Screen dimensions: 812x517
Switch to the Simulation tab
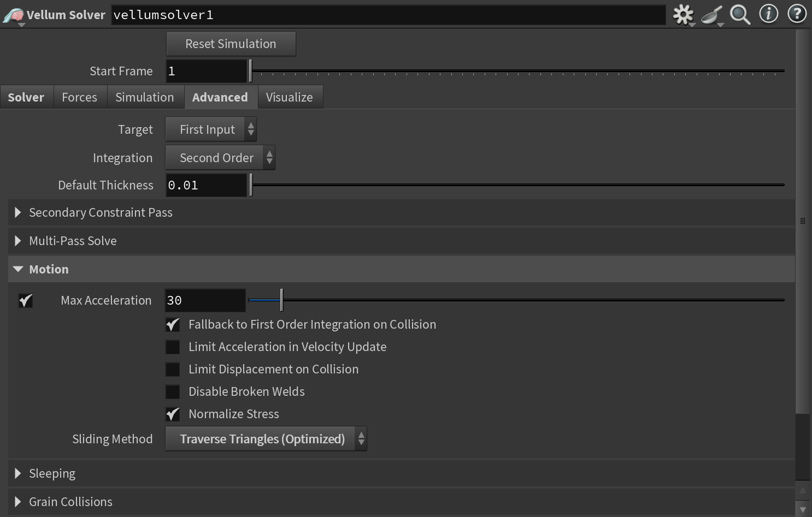pos(145,97)
